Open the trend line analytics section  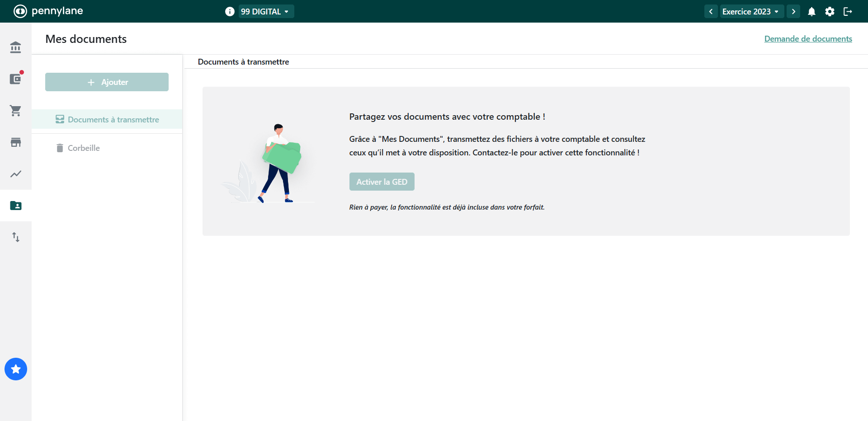(16, 174)
